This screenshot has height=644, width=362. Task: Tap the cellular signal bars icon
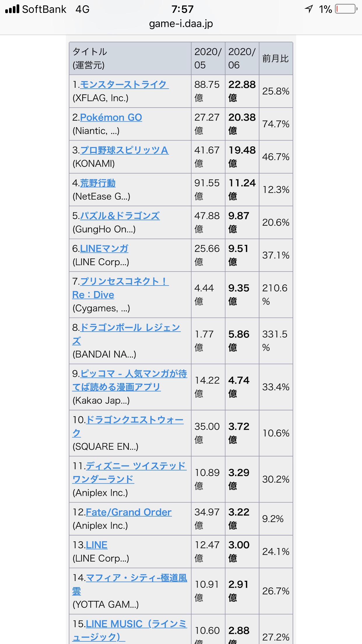12,9
